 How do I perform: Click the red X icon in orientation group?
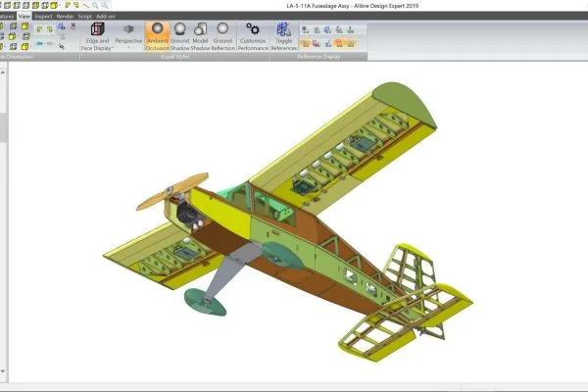click(x=73, y=26)
